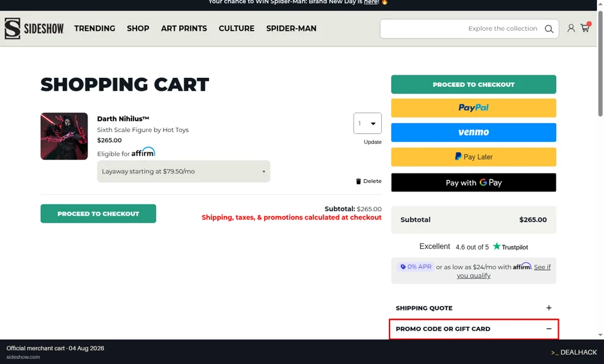Open the TRENDING menu

pyautogui.click(x=95, y=28)
